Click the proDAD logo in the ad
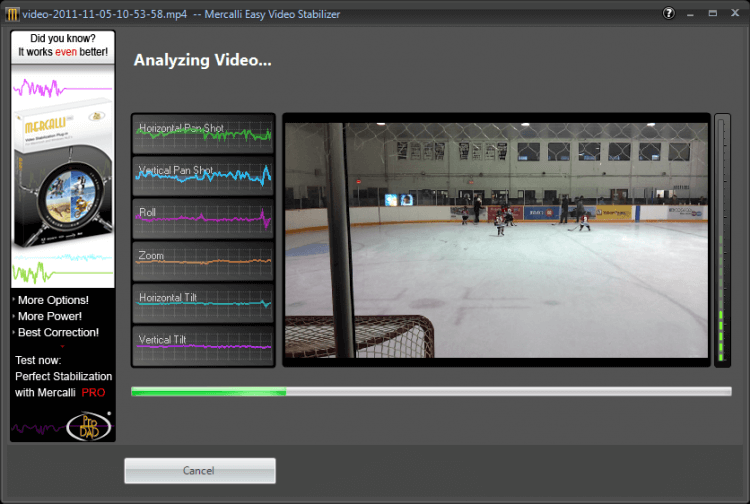The image size is (750, 504). [x=89, y=426]
